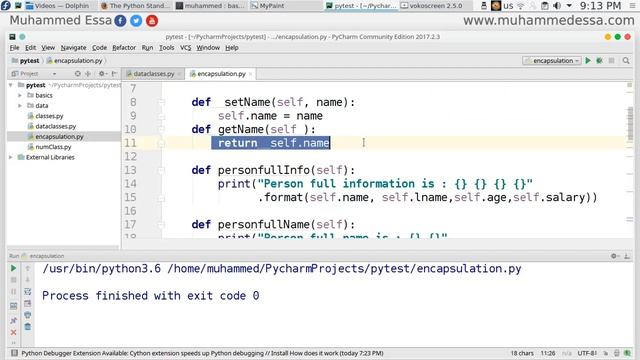Close the Run tab with red X
The width and height of the screenshot is (640, 360).
click(13, 333)
